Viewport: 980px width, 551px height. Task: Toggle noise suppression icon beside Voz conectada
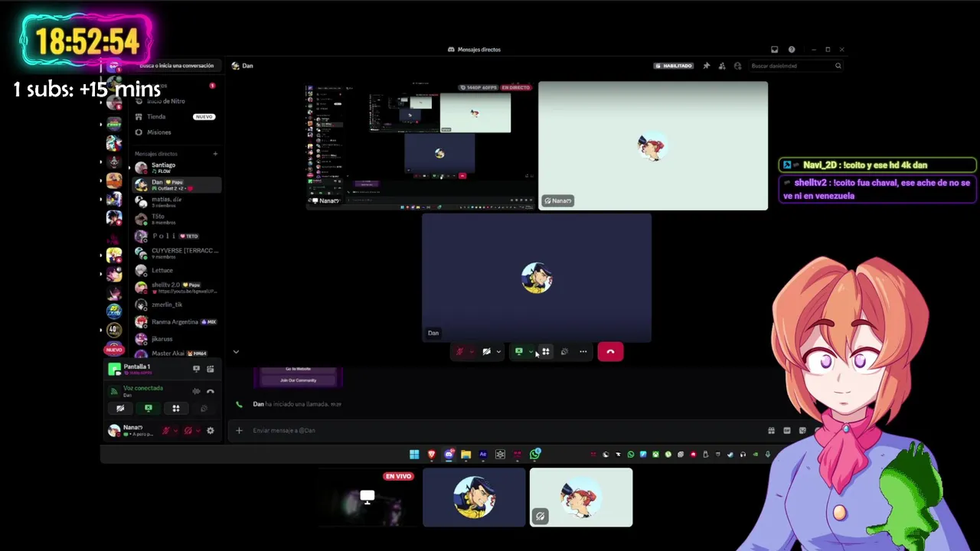[196, 391]
